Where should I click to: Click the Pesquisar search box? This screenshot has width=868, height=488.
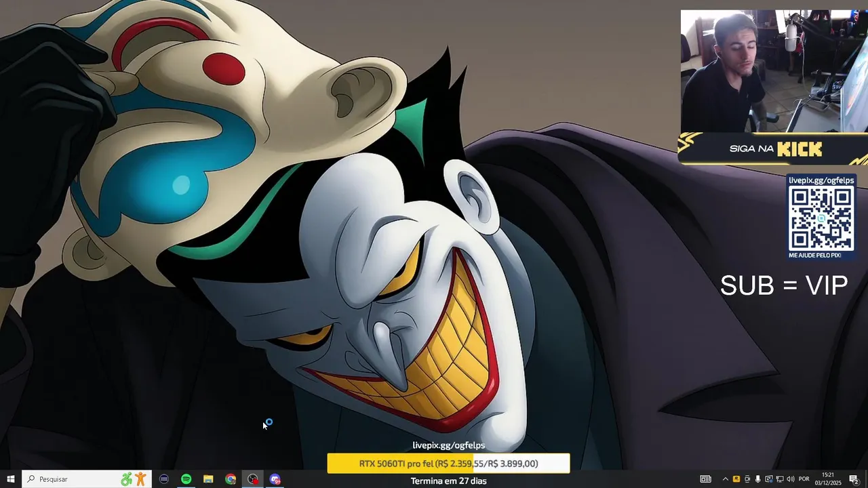point(87,479)
